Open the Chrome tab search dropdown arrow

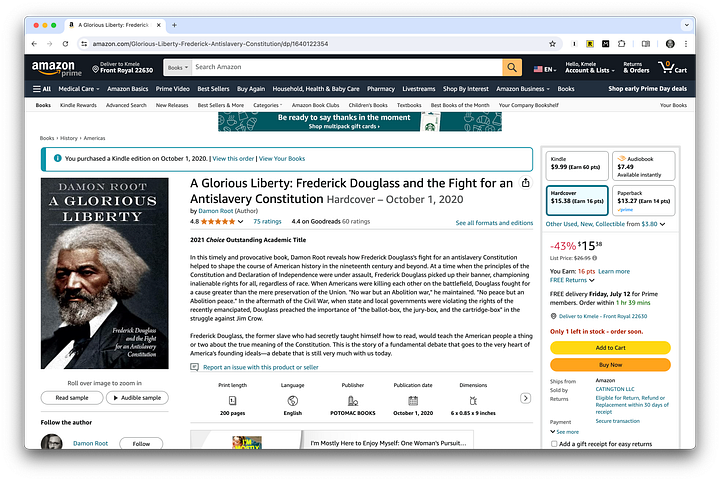pos(686,25)
